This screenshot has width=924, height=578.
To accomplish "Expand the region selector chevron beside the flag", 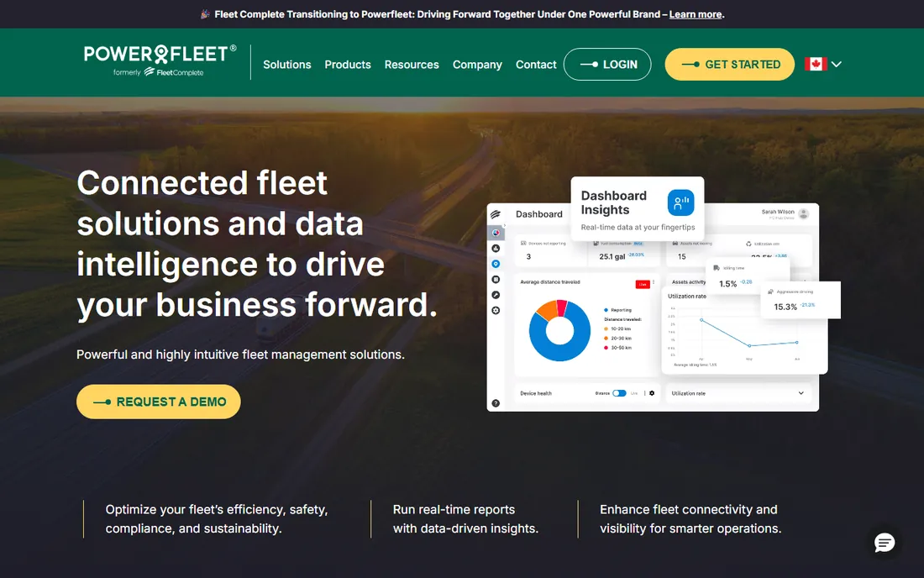I will [x=836, y=64].
